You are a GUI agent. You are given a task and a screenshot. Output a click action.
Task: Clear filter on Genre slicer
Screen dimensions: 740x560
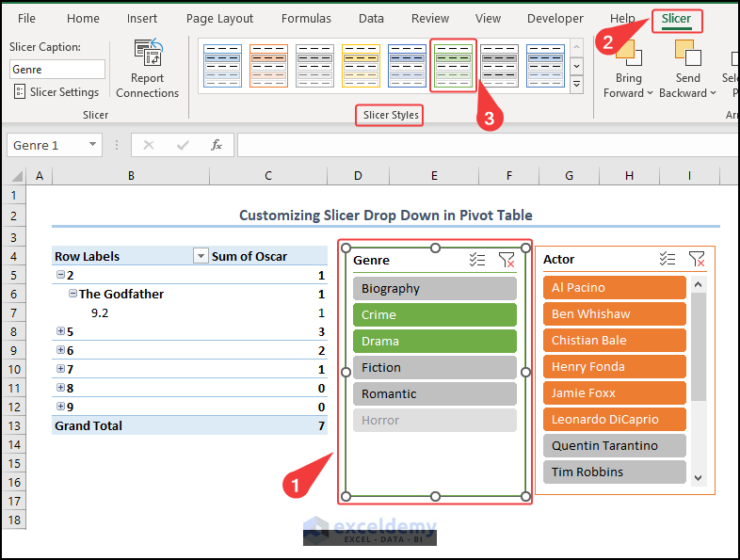coord(507,260)
